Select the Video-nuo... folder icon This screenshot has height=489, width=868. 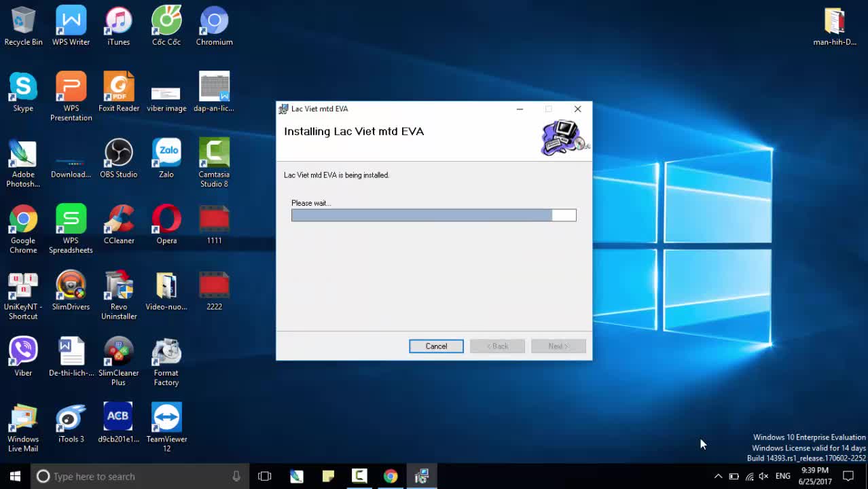(166, 291)
